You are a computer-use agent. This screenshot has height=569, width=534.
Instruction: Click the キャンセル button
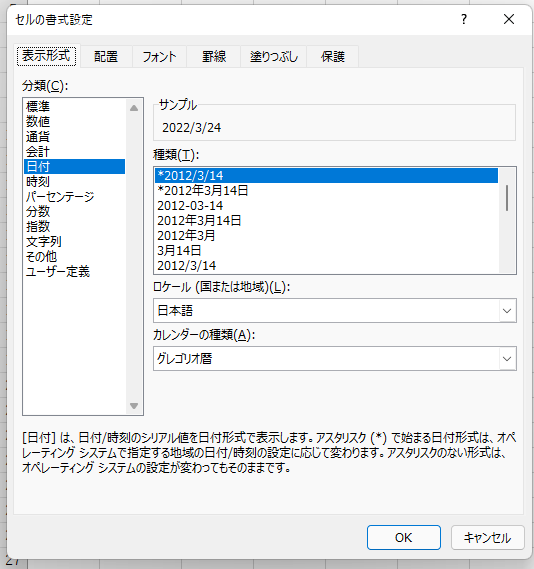[x=488, y=537]
